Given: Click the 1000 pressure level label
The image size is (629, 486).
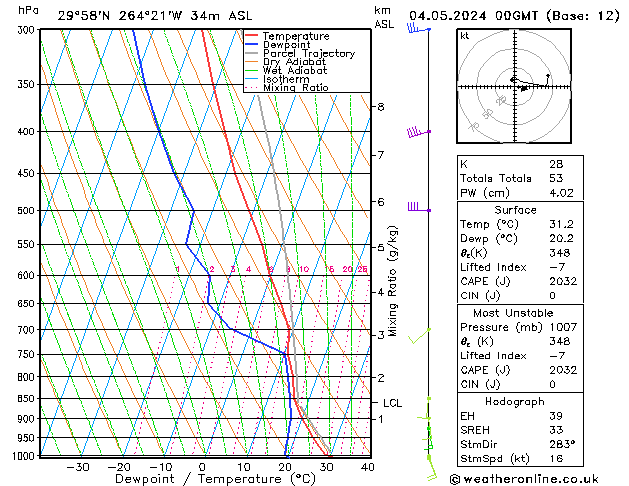Looking at the screenshot, I should point(25,456).
